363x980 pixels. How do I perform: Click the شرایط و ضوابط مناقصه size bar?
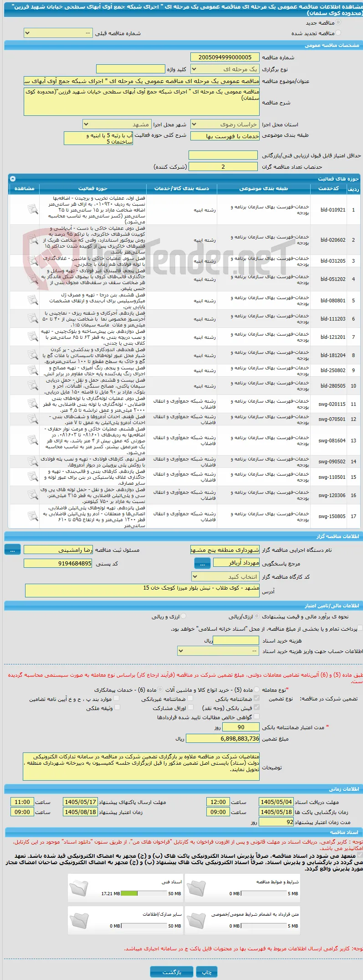click(264, 893)
